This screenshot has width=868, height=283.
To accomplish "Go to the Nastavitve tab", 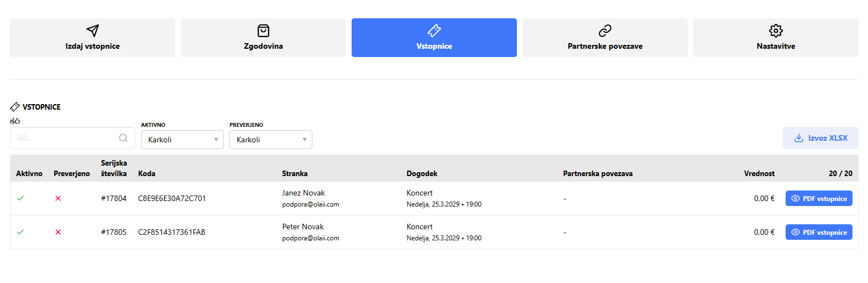I will [x=776, y=38].
